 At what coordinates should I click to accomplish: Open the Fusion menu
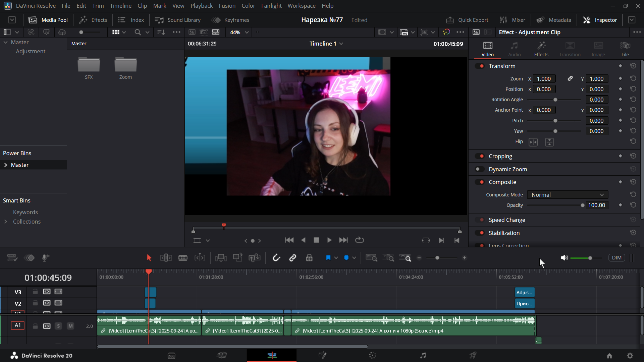227,6
